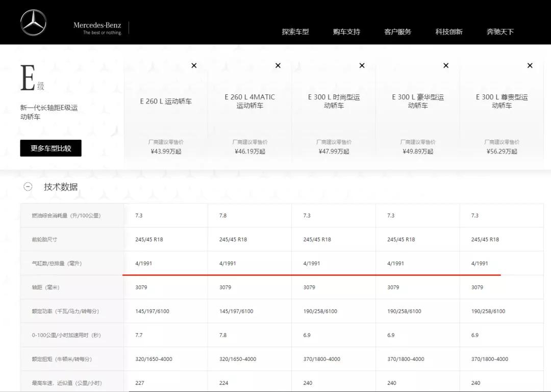Click the 320/1650-4000 torque of E 260 L 运动轿车
The image size is (551, 392).
pos(154,359)
